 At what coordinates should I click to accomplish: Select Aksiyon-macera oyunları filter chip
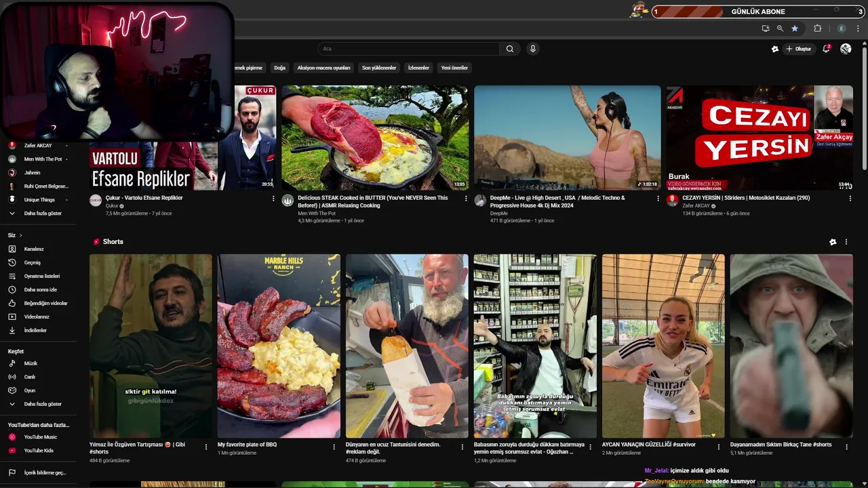tap(323, 68)
